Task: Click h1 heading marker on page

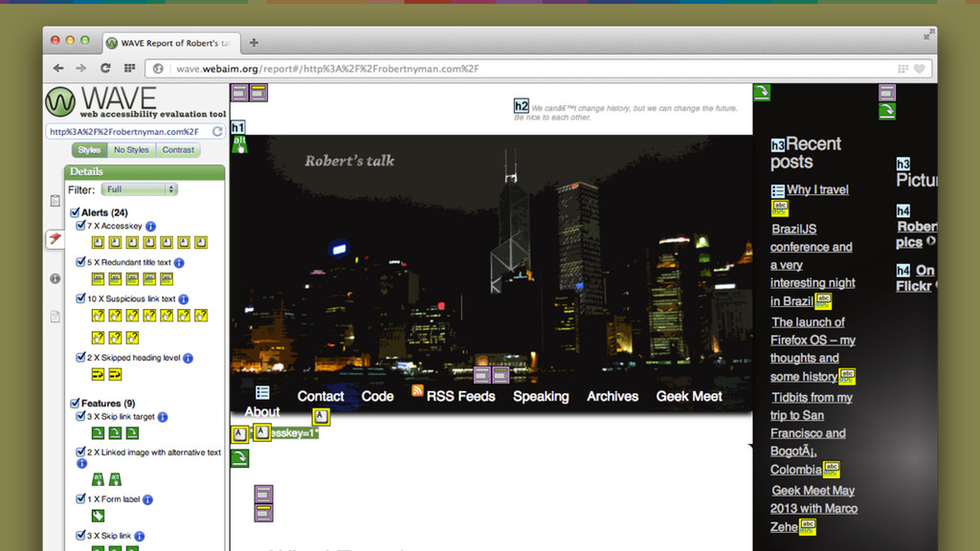Action: click(237, 127)
